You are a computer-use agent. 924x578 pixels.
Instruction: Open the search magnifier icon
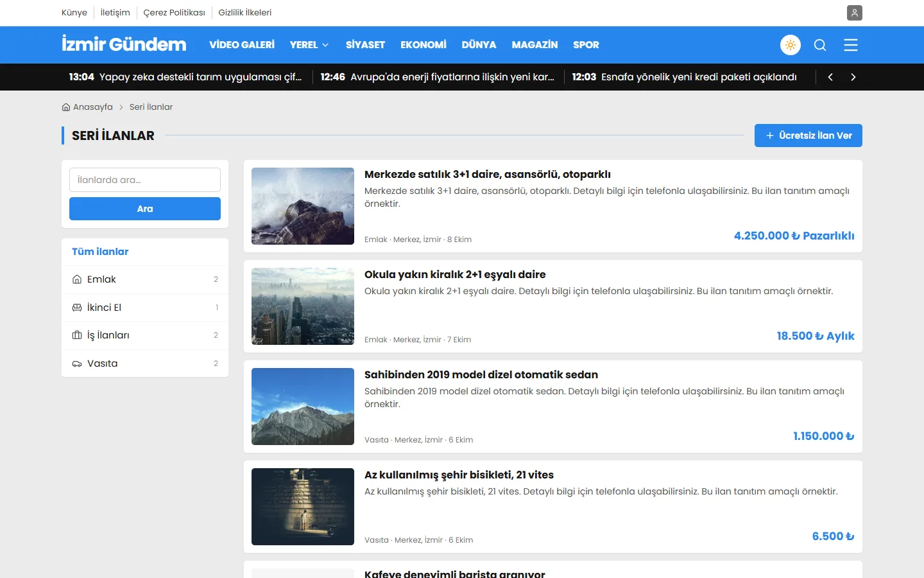pyautogui.click(x=820, y=45)
